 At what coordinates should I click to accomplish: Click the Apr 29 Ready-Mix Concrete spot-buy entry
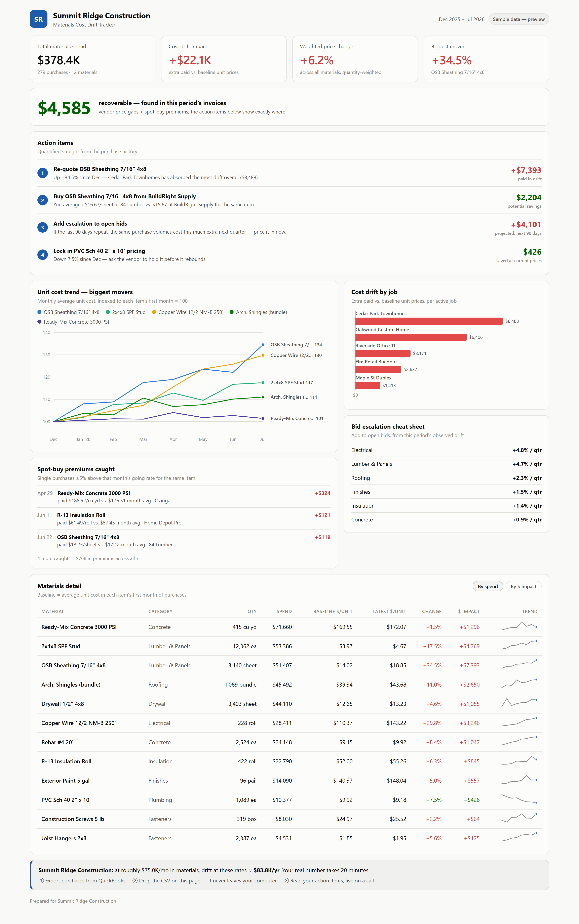[184, 497]
